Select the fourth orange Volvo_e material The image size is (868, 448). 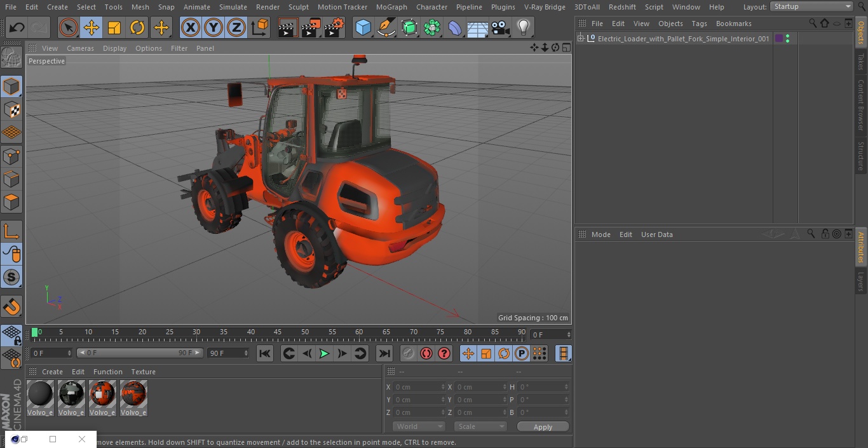pyautogui.click(x=133, y=398)
